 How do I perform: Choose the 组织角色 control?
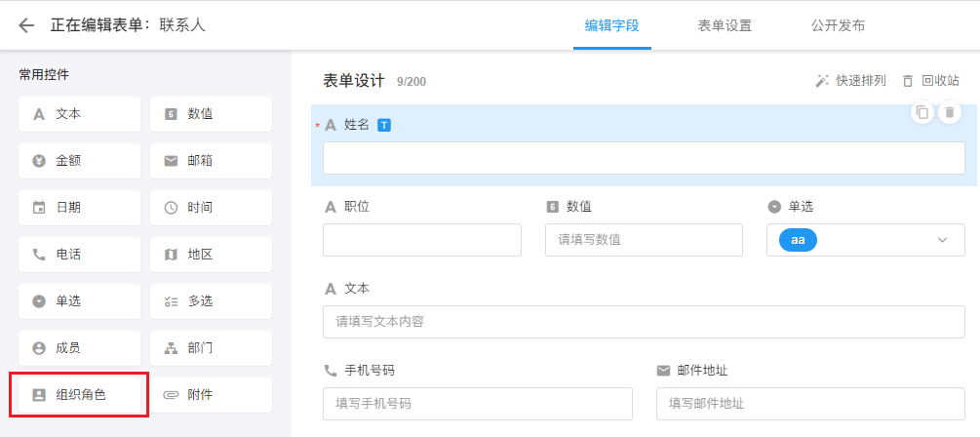79,395
